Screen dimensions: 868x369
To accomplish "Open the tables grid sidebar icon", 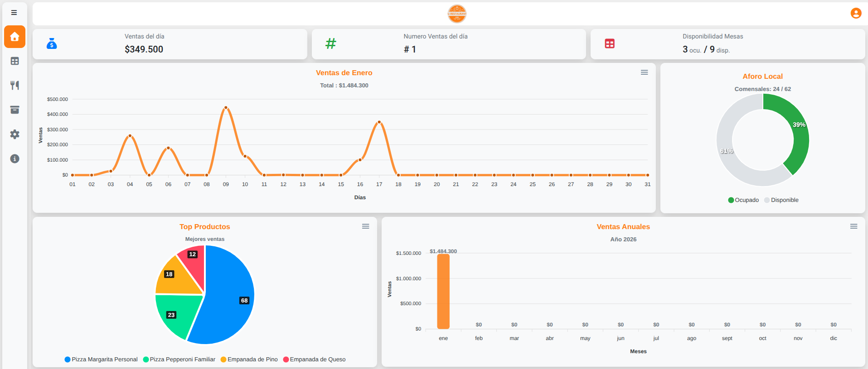I will pyautogui.click(x=15, y=61).
